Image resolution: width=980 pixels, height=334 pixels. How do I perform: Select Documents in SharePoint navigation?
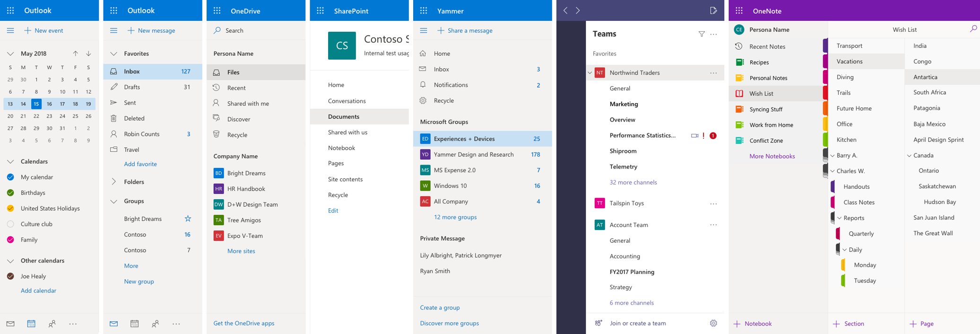(359, 116)
